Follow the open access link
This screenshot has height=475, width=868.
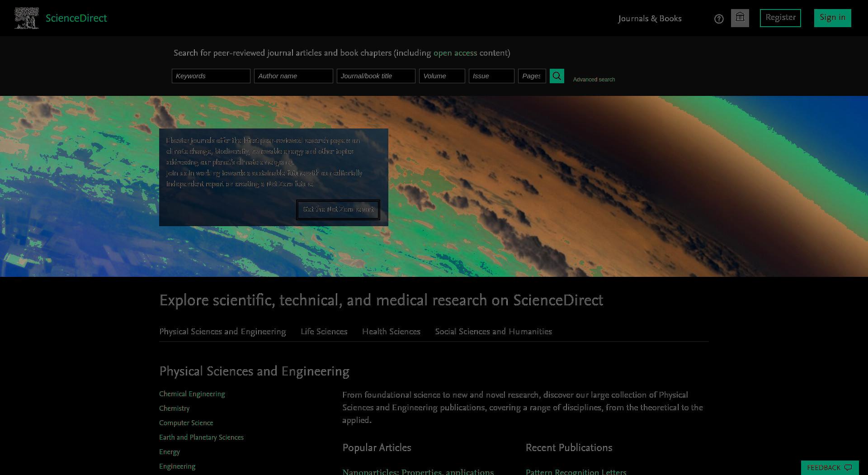coord(455,53)
